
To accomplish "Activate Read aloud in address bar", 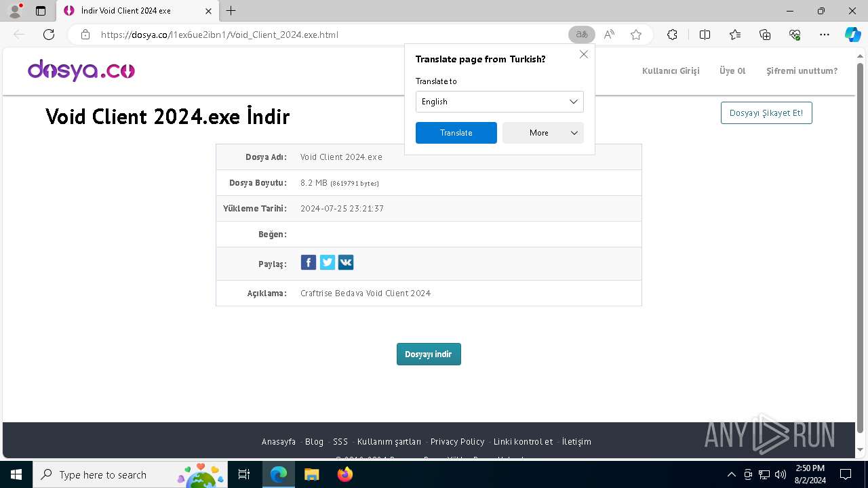I will click(x=609, y=35).
